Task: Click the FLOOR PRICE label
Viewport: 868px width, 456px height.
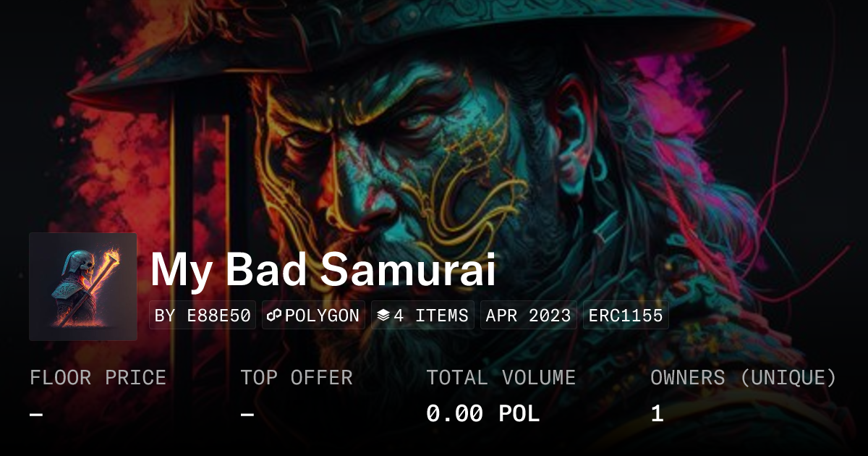Action: 98,378
